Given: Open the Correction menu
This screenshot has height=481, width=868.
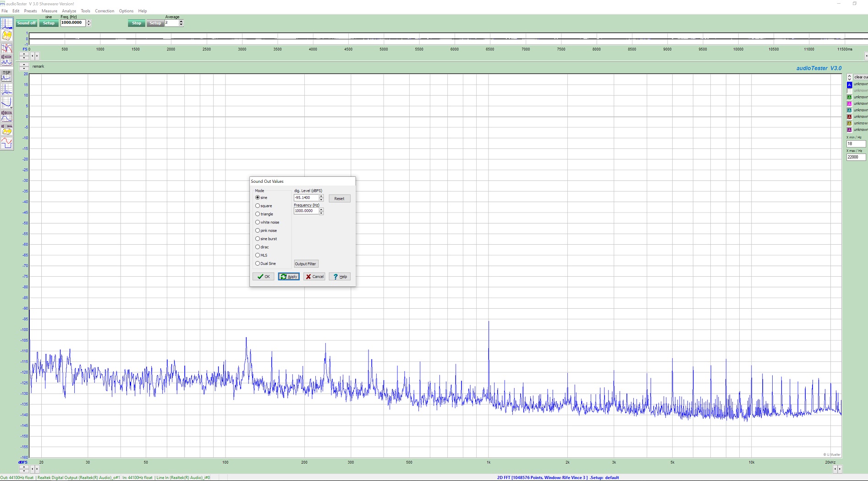Looking at the screenshot, I should pos(104,11).
